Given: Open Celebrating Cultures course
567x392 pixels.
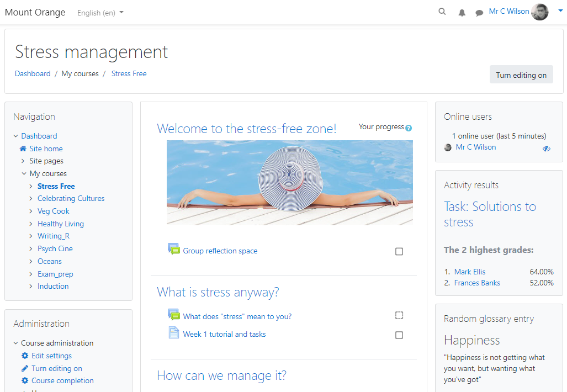Looking at the screenshot, I should (71, 199).
